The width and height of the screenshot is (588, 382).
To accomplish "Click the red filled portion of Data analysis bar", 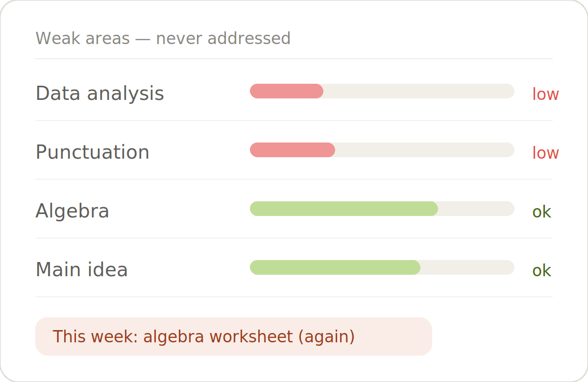I will (x=287, y=91).
